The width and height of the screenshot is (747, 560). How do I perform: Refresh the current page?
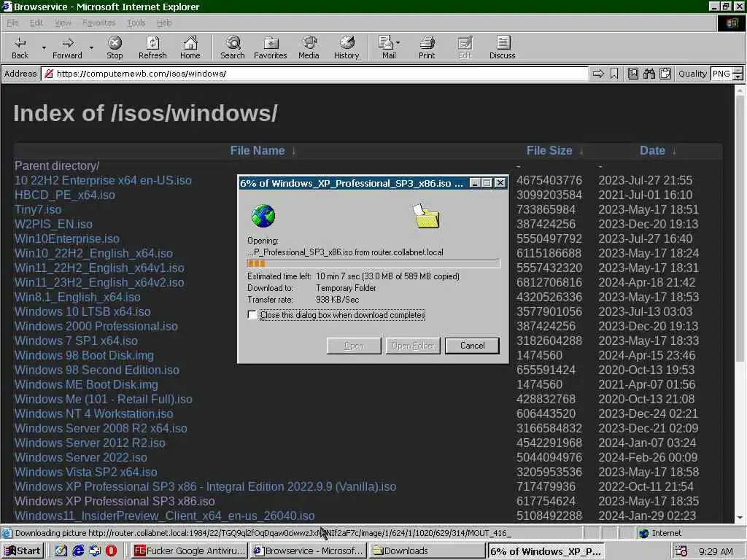pyautogui.click(x=152, y=47)
